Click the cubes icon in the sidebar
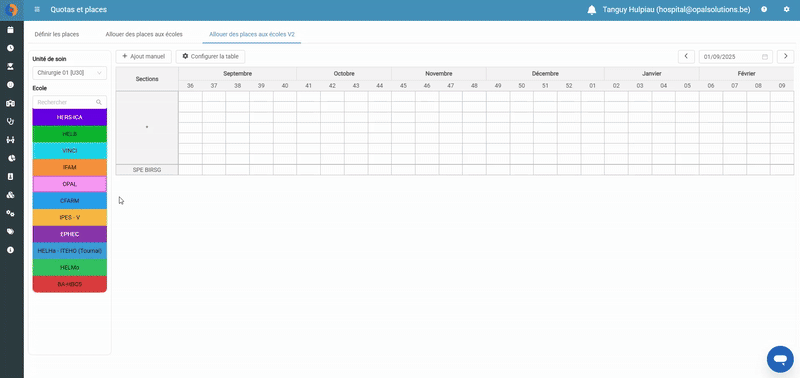Screen dimensions: 800x378 10,195
